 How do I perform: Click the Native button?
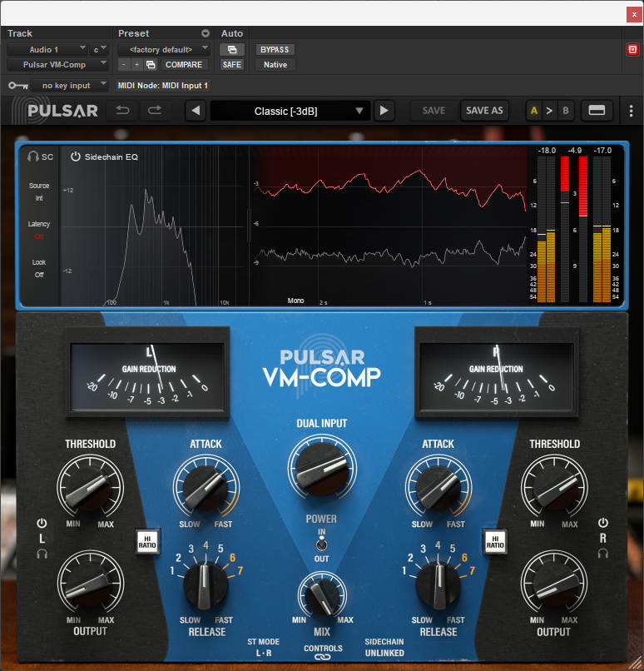pyautogui.click(x=275, y=65)
